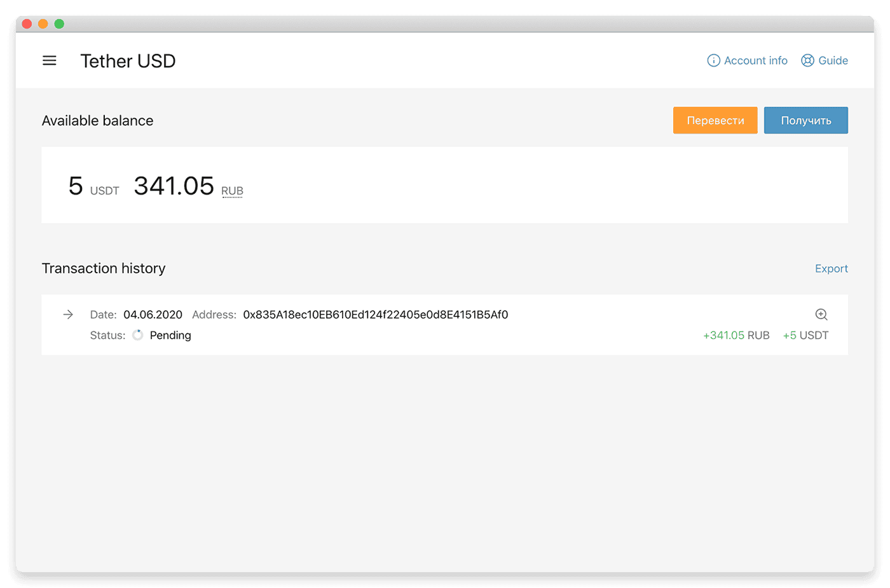Open the hamburger menu
Image resolution: width=890 pixels, height=588 pixels.
click(x=50, y=60)
